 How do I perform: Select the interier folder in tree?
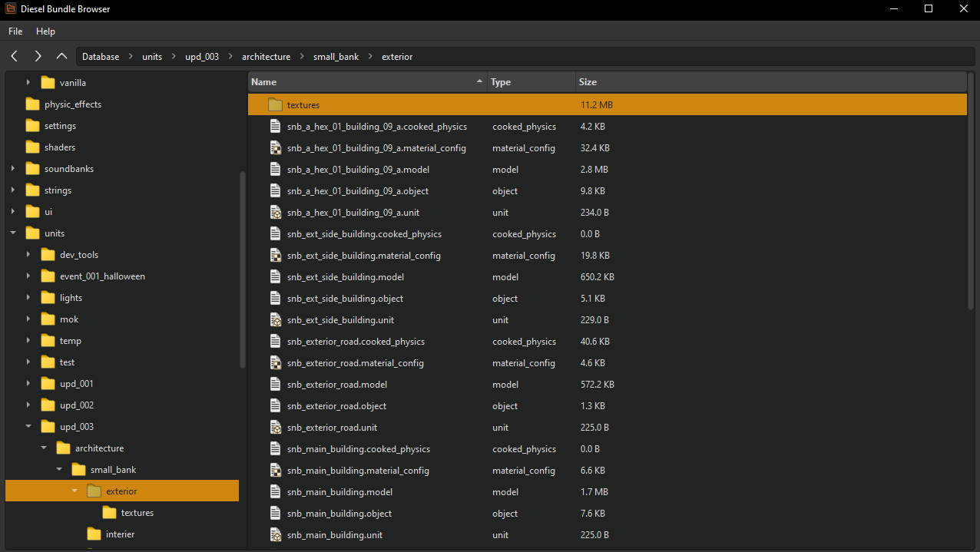point(120,534)
